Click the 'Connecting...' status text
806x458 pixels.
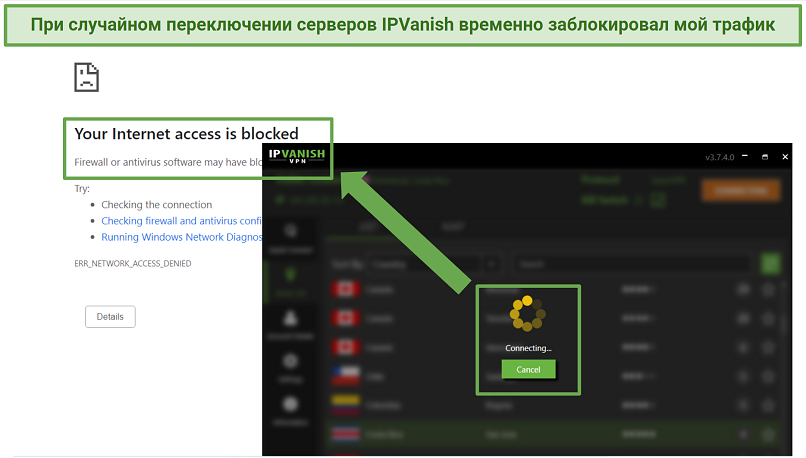point(528,348)
